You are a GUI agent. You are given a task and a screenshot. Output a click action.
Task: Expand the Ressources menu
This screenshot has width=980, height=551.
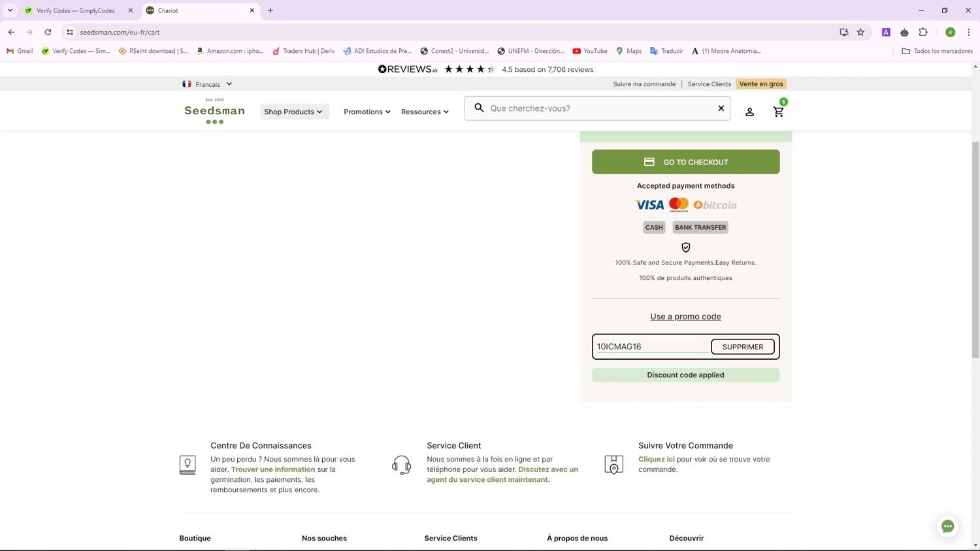(x=425, y=112)
